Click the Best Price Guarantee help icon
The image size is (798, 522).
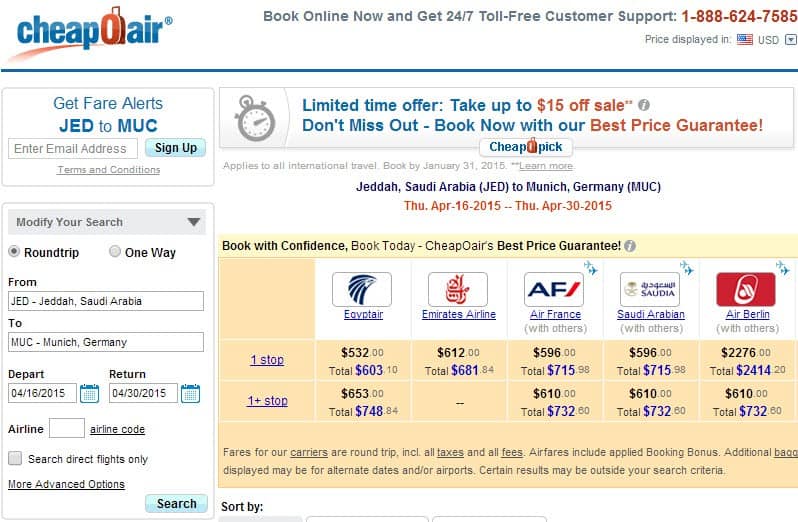(630, 246)
